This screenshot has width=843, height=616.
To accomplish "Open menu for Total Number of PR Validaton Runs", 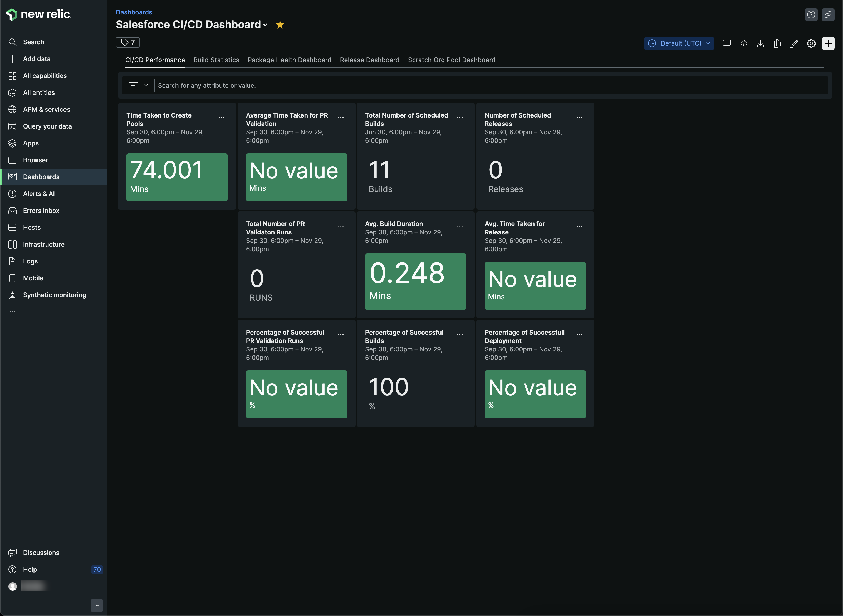I will coord(341,226).
